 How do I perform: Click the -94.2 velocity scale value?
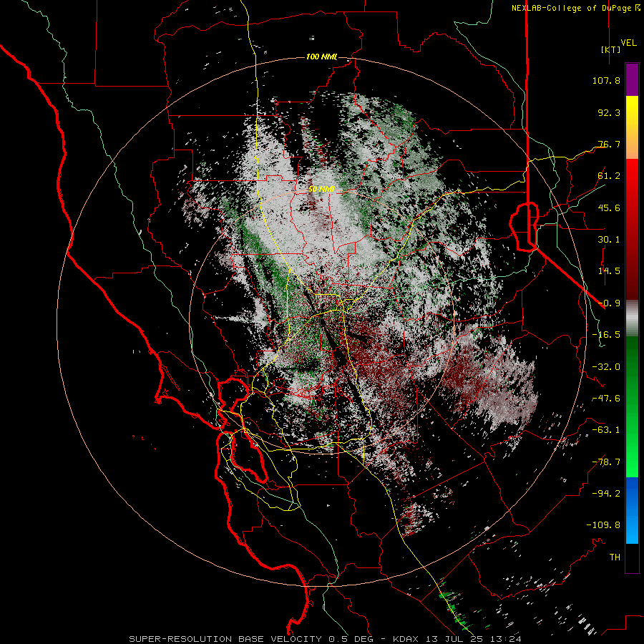[x=606, y=494]
